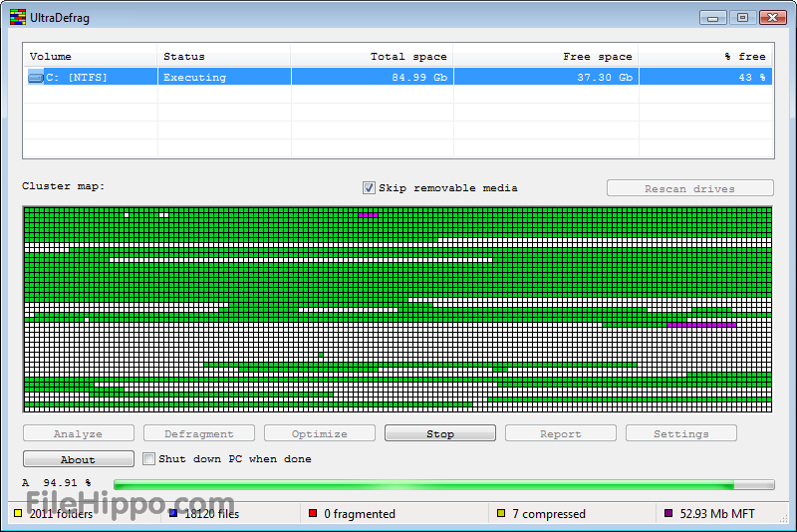Screen dimensions: 797x532
Task: Sort by the Volume column header
Action: click(90, 57)
